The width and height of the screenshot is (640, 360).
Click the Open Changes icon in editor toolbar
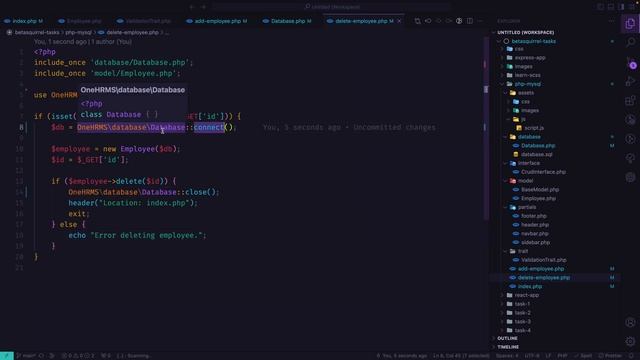point(418,21)
